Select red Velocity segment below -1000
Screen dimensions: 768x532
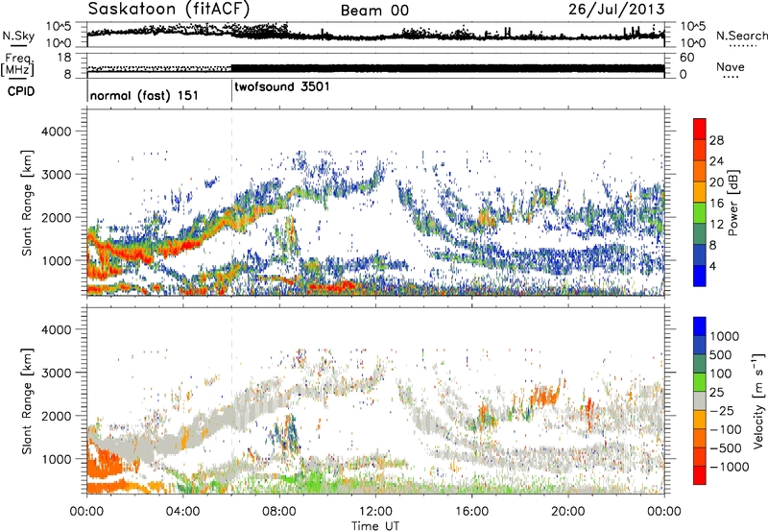click(700, 475)
